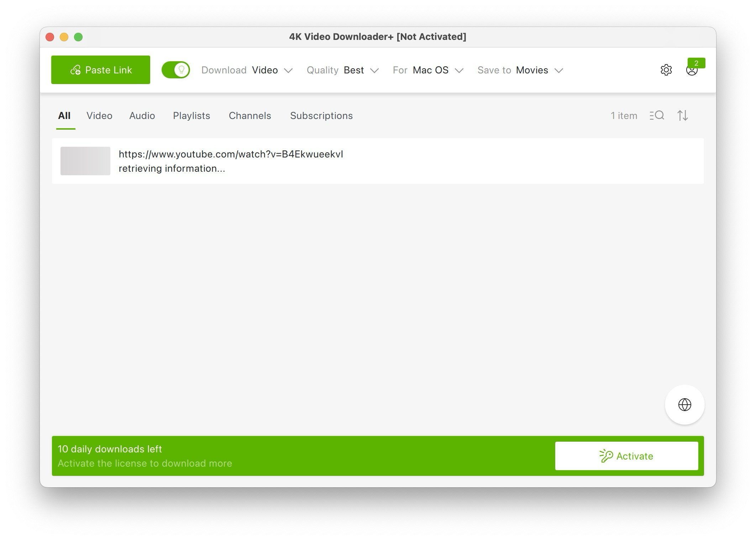Switch to the Video tab
This screenshot has height=540, width=756.
99,115
